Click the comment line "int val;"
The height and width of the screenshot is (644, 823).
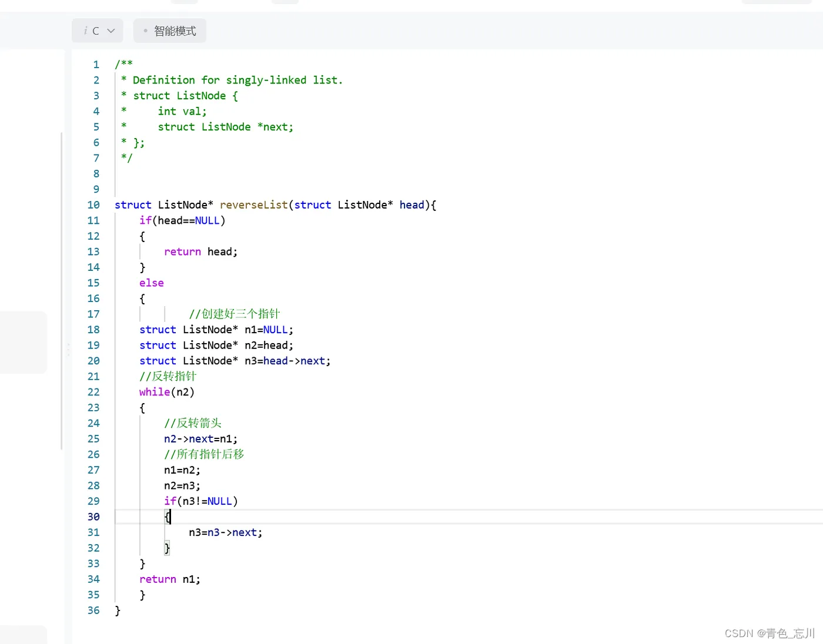coord(182,112)
